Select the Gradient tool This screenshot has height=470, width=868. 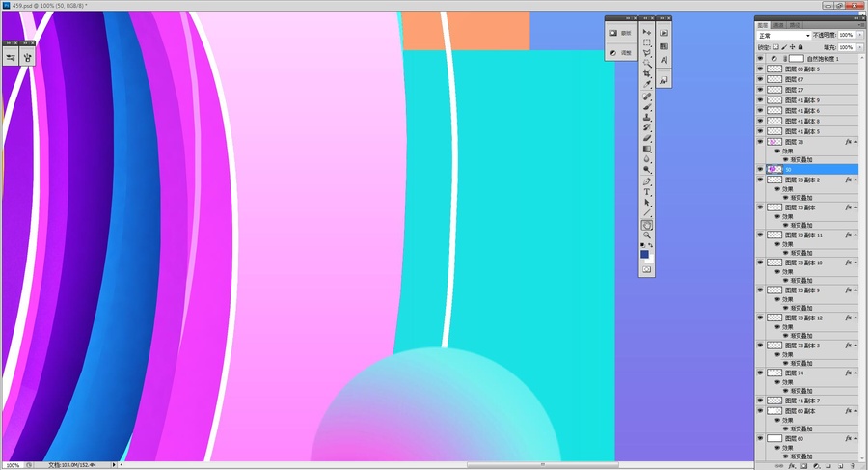tap(646, 149)
